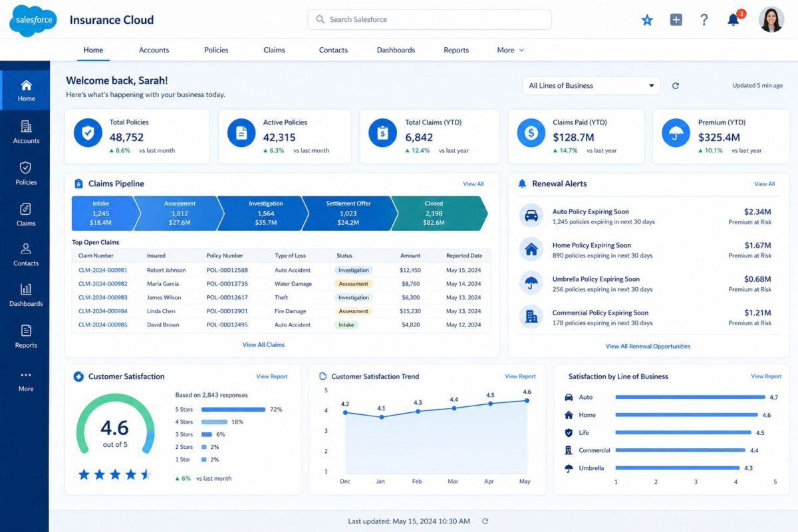Open the All Lines of Business dropdown
The image size is (798, 532).
[591, 86]
